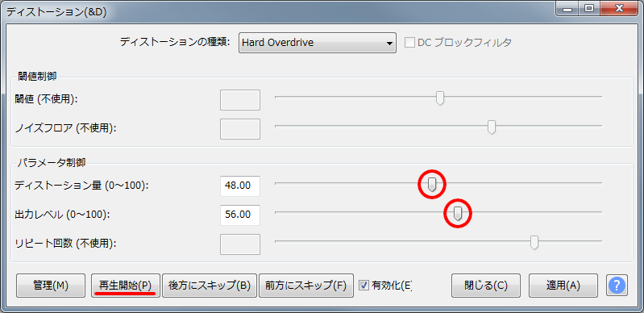Click the window maximize icon
The image size is (644, 313).
tap(589, 8)
